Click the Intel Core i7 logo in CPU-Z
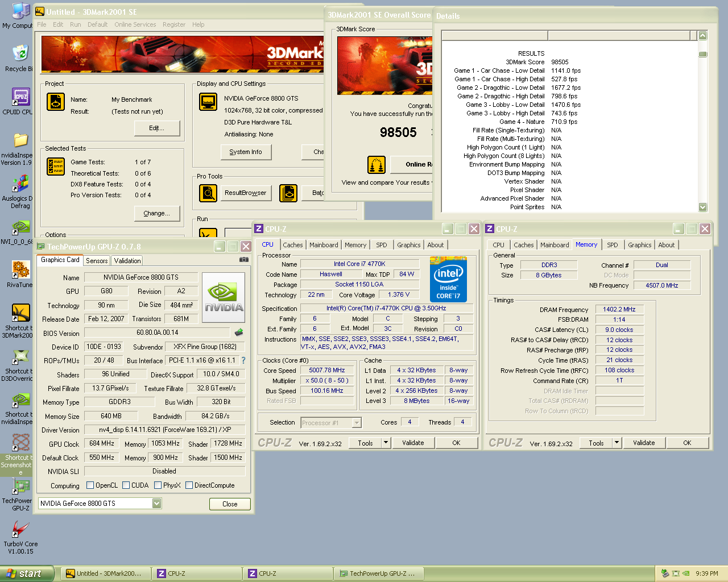Screen dimensions: 728x582 click(448, 279)
